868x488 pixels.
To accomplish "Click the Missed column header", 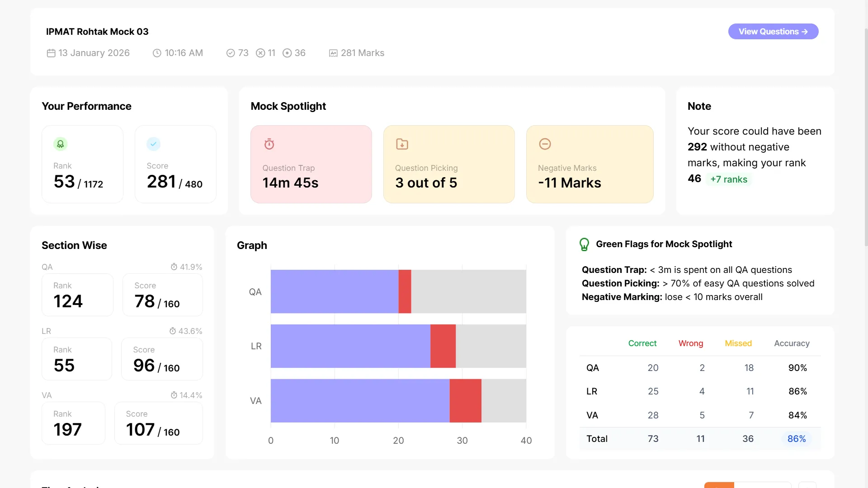I will click(738, 343).
